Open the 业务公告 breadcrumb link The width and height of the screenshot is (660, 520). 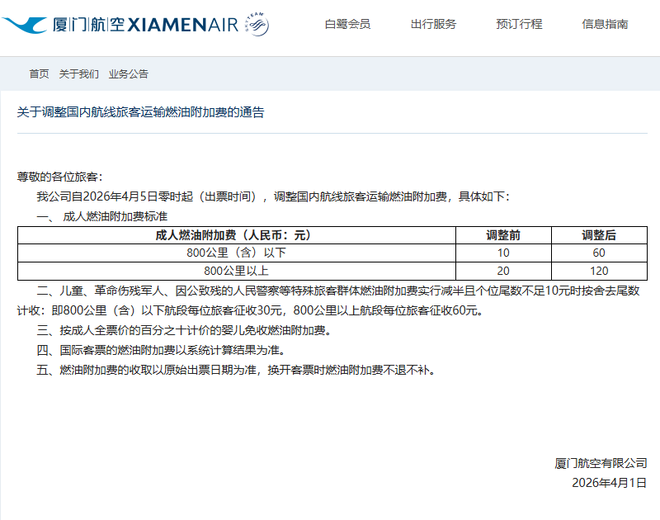coord(128,74)
